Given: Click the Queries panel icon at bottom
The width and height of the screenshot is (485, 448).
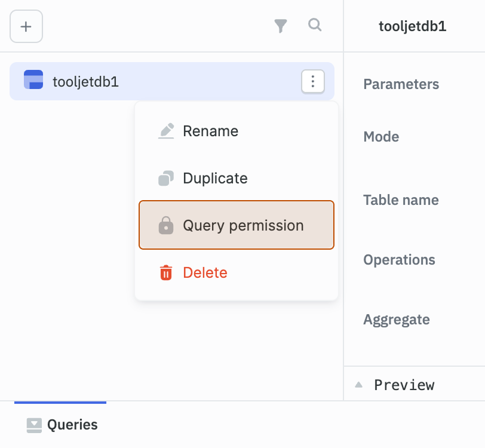Looking at the screenshot, I should tap(33, 425).
